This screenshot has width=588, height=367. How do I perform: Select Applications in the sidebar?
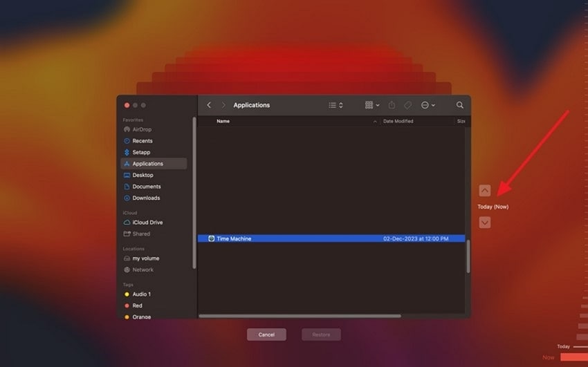pyautogui.click(x=154, y=164)
